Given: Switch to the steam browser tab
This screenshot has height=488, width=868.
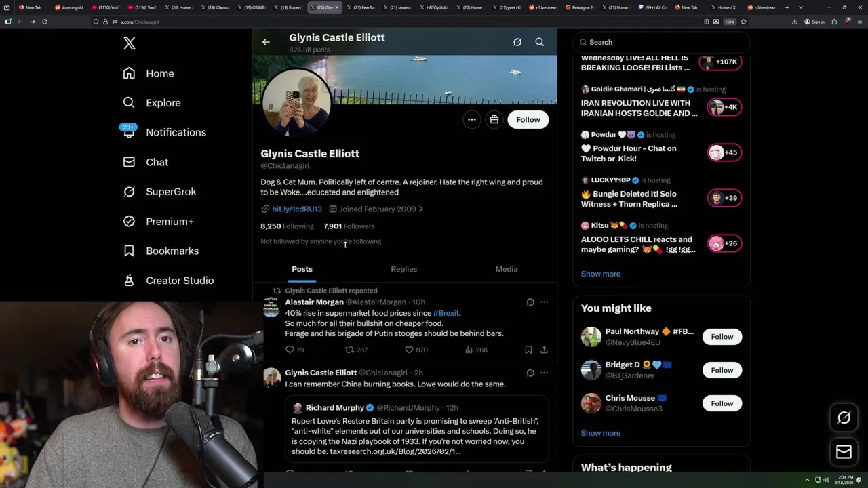Looking at the screenshot, I should 398,7.
